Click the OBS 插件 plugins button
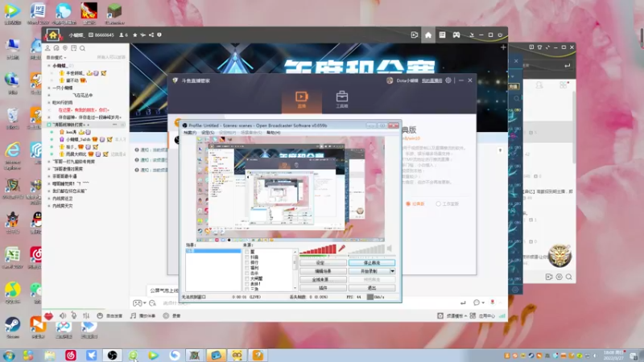The image size is (644, 362). coord(323,288)
